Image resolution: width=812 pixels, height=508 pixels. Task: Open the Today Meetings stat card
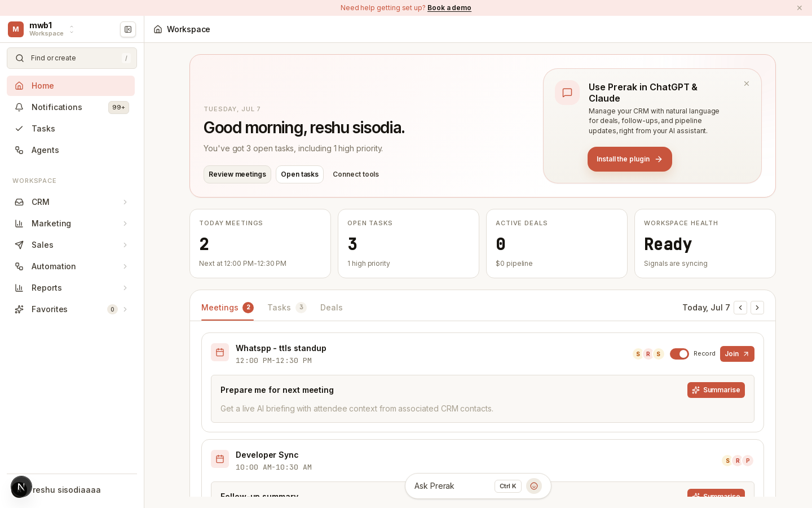pyautogui.click(x=260, y=244)
